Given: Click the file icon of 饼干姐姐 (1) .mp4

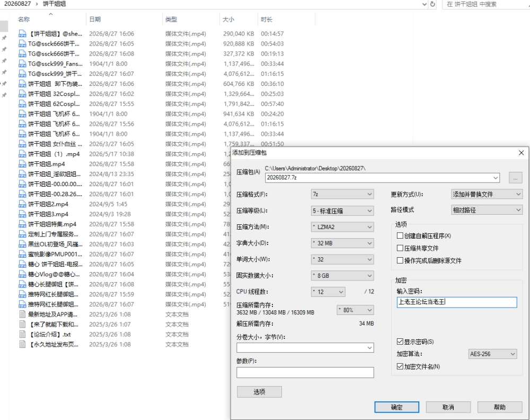Looking at the screenshot, I should point(22,154).
